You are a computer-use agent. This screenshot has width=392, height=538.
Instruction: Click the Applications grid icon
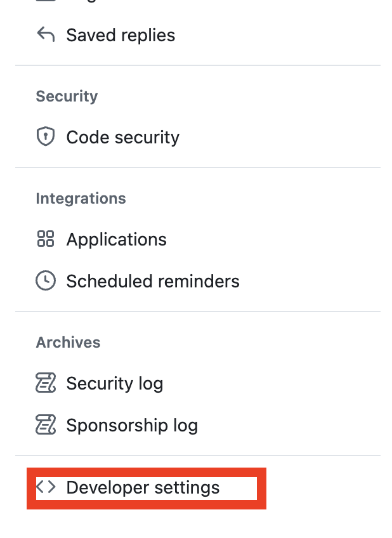coord(46,239)
